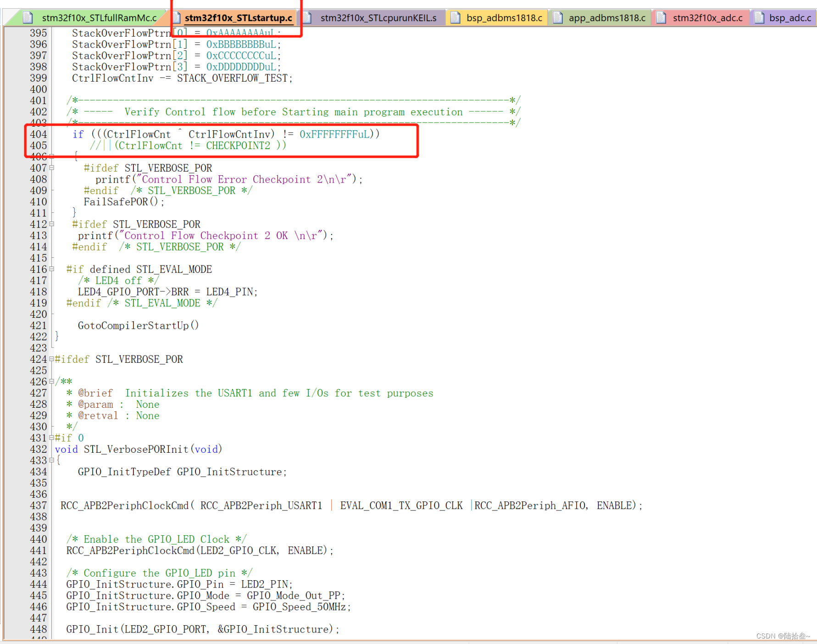The width and height of the screenshot is (817, 644).
Task: Click the file icon on bsp_adc.c tab
Action: 759,17
